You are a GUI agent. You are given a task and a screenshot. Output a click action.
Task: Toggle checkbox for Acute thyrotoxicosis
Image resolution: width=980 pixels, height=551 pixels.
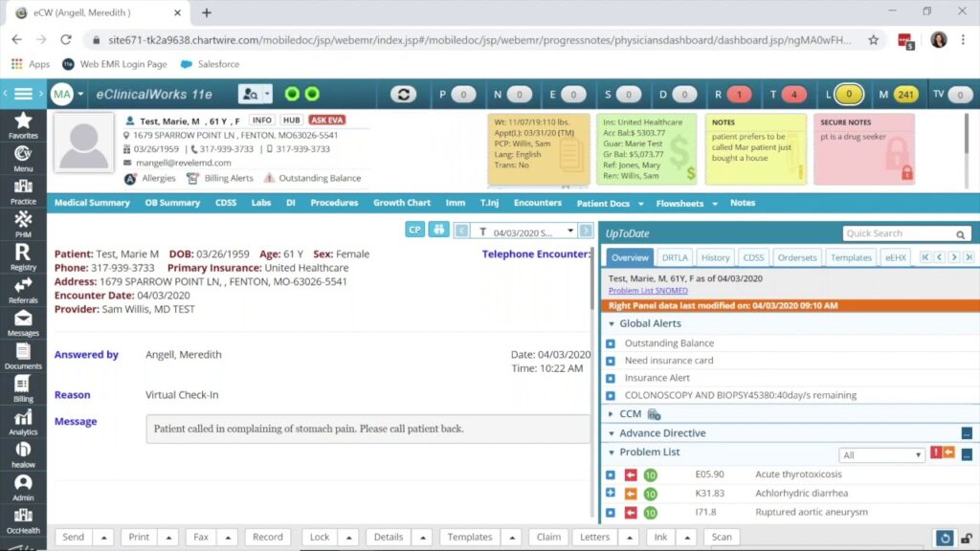611,474
